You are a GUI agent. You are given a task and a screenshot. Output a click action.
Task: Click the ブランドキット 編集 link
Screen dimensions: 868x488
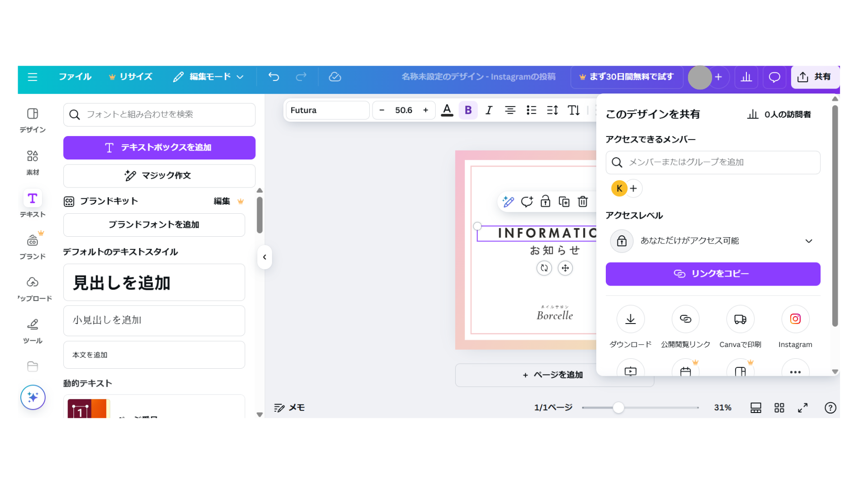pyautogui.click(x=222, y=201)
